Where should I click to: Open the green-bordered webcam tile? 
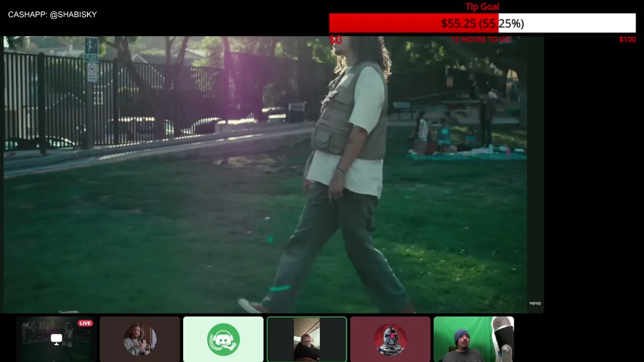307,339
